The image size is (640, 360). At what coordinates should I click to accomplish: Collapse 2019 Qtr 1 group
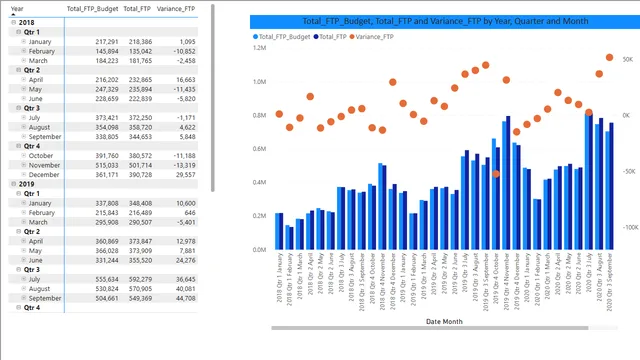pyautogui.click(x=18, y=193)
